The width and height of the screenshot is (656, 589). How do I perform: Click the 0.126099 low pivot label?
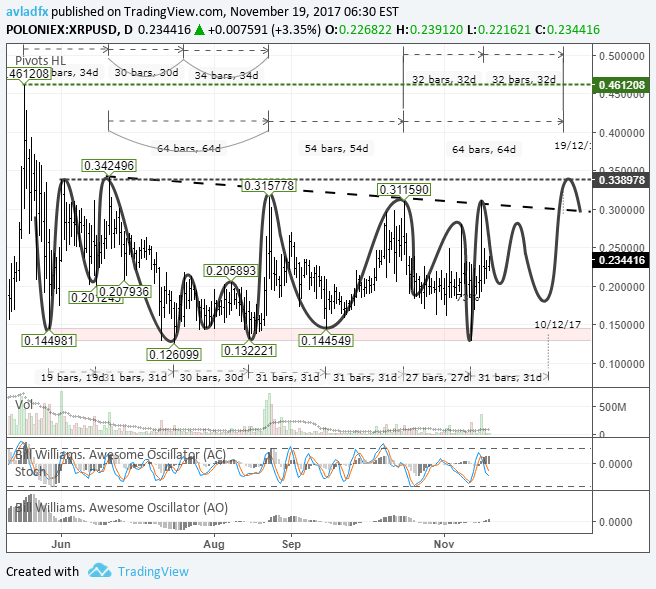tap(174, 355)
